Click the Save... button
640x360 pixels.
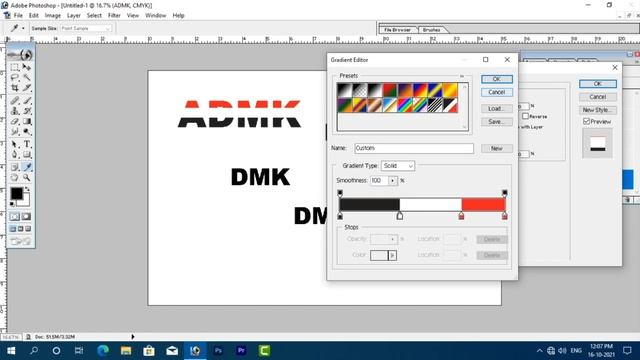pyautogui.click(x=497, y=122)
